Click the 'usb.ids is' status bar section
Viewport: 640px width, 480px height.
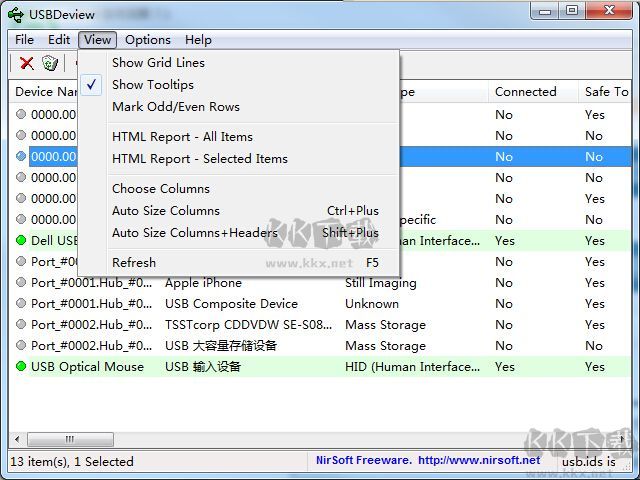[589, 462]
